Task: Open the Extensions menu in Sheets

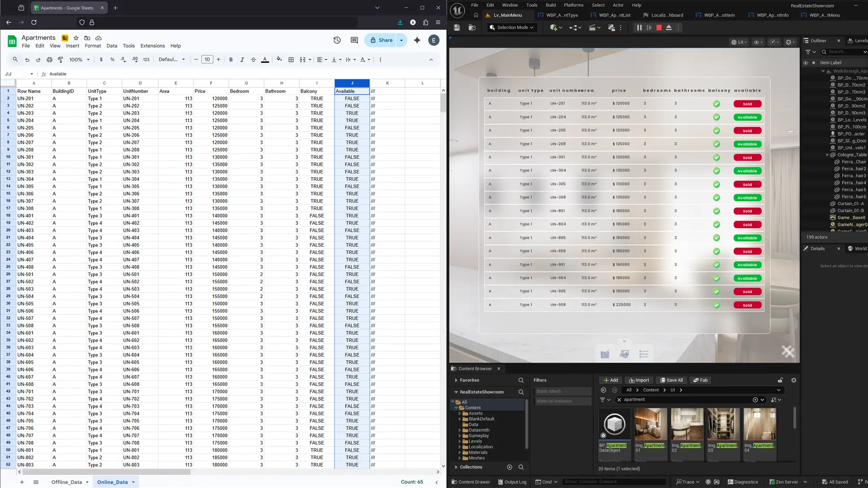Action: click(152, 46)
